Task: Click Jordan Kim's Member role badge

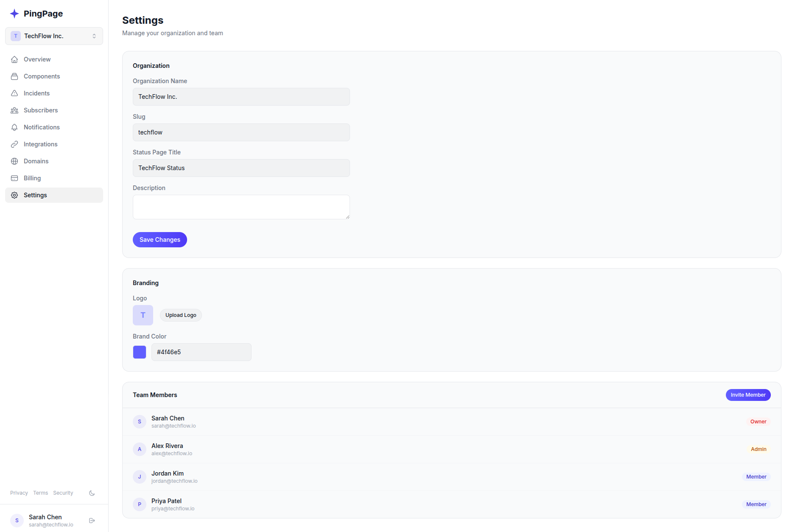Action: (x=756, y=477)
